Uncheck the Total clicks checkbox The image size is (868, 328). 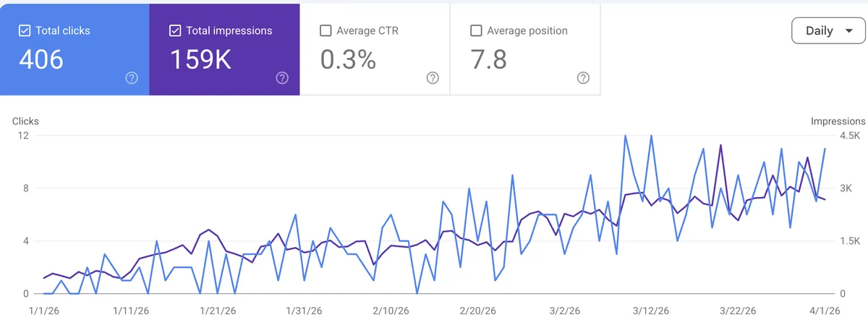(25, 30)
